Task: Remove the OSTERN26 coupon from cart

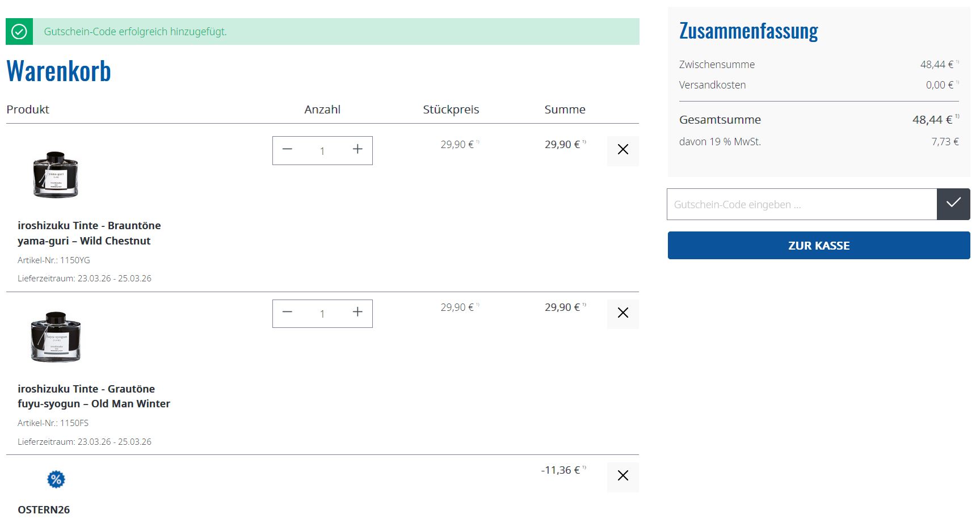Action: [623, 476]
